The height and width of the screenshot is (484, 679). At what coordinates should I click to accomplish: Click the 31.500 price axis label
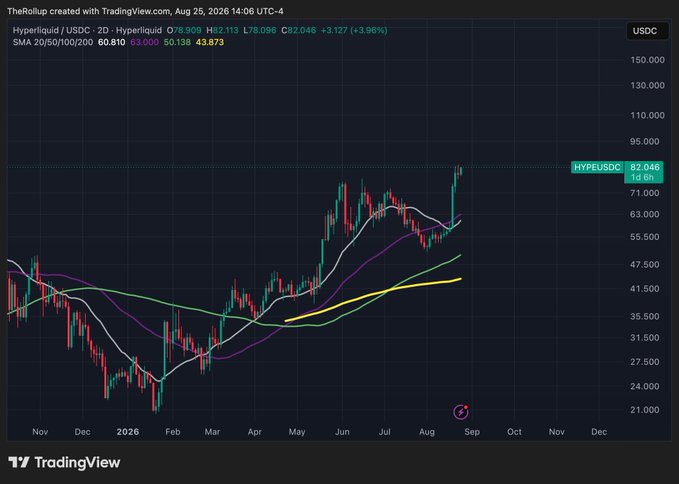pos(645,337)
